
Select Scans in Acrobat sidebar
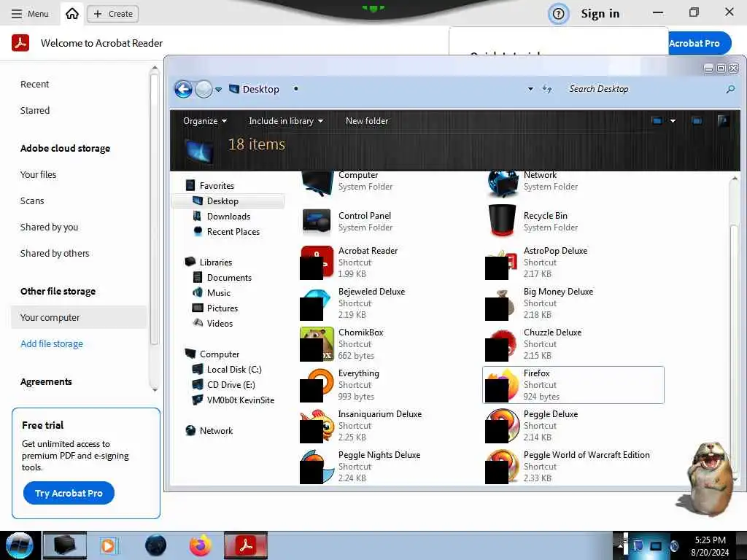[32, 201]
